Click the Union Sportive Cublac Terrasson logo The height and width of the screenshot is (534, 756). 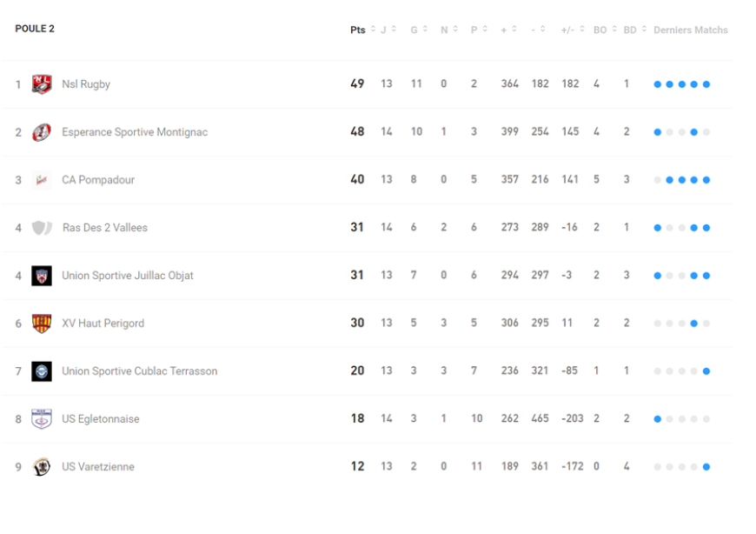(42, 371)
